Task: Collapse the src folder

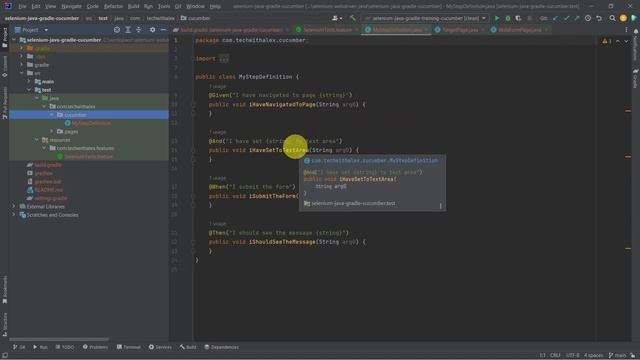Action: coord(22,73)
